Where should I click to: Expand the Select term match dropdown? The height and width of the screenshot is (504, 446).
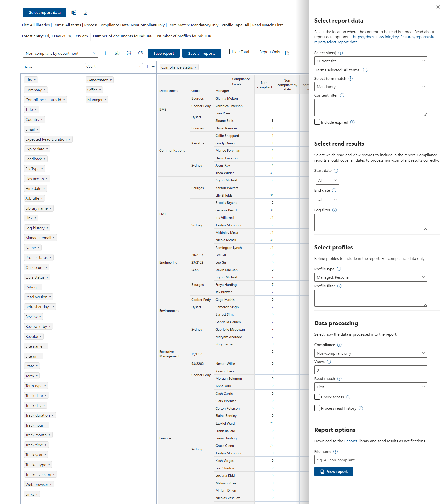tap(370, 87)
